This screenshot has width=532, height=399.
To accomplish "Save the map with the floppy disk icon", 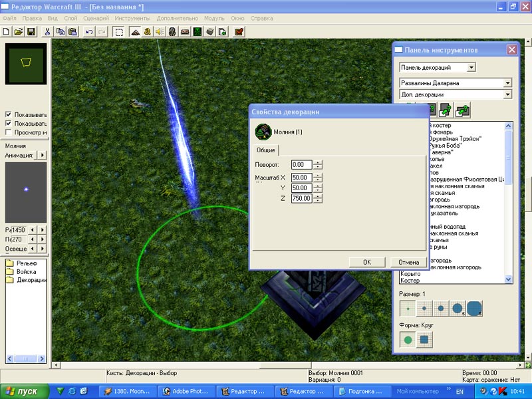I will pyautogui.click(x=31, y=32).
